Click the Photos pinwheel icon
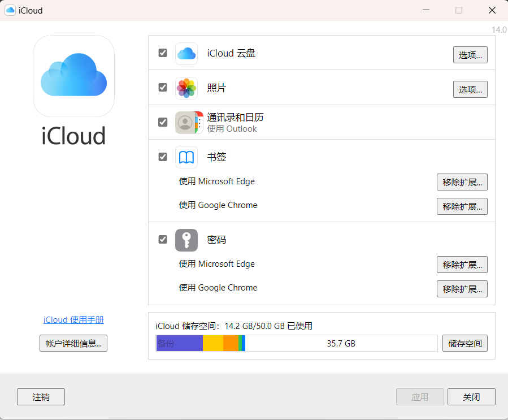Viewport: 508px width, 420px height. point(186,88)
